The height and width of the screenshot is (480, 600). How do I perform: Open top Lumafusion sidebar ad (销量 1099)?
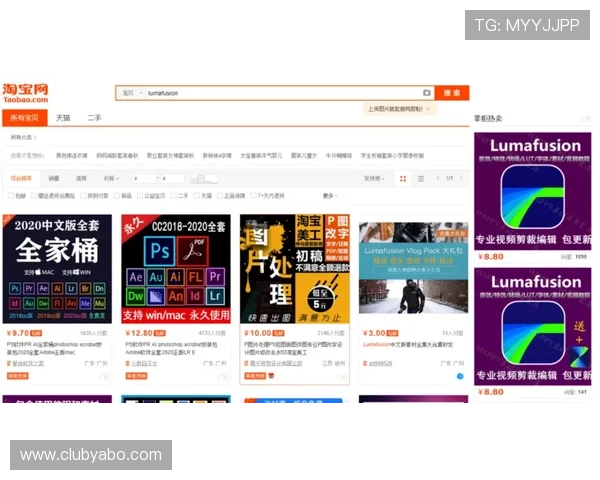(533, 191)
